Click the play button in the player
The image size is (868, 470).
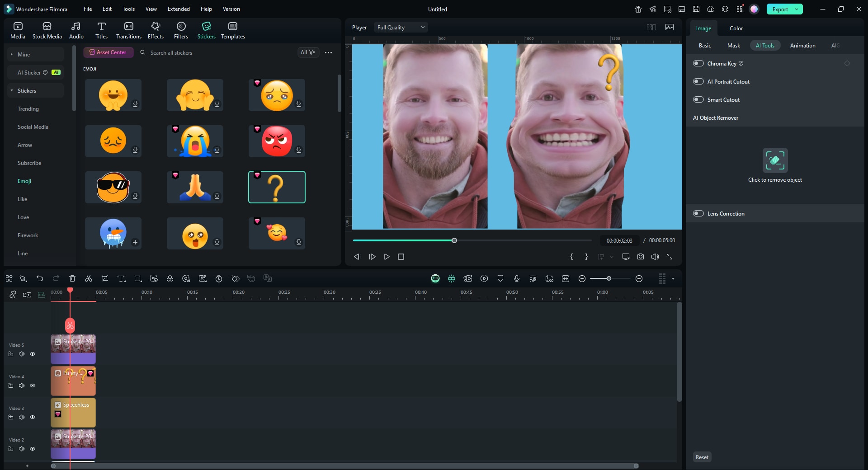coord(387,257)
